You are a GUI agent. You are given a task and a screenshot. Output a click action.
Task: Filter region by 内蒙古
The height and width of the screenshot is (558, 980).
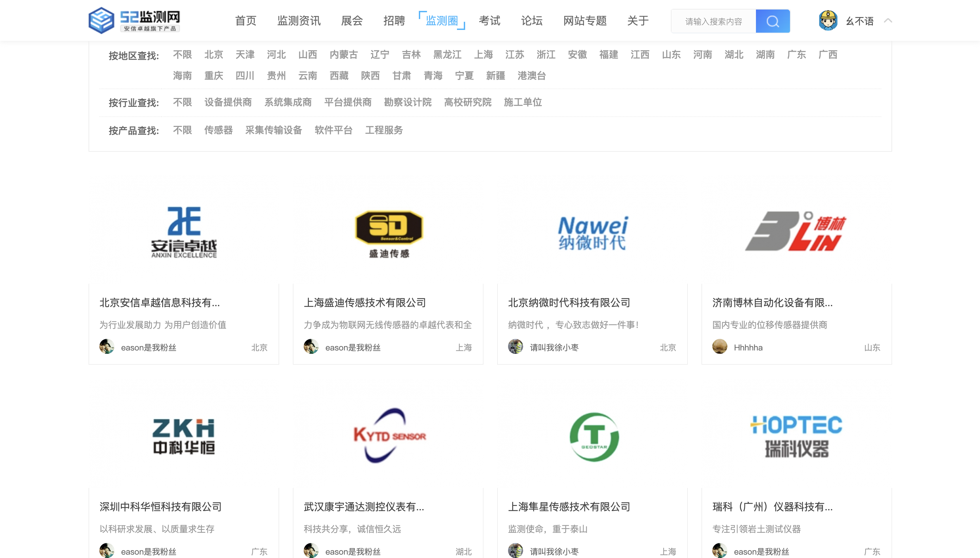344,55
